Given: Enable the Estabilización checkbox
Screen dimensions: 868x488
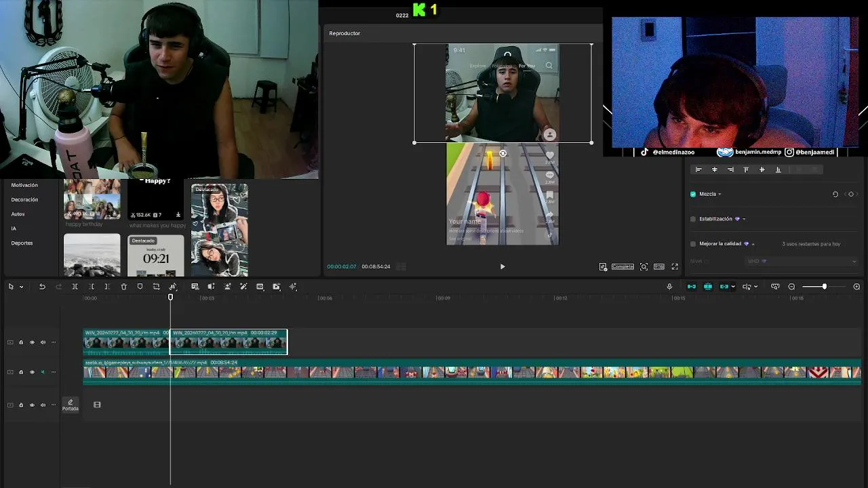Looking at the screenshot, I should coord(693,219).
